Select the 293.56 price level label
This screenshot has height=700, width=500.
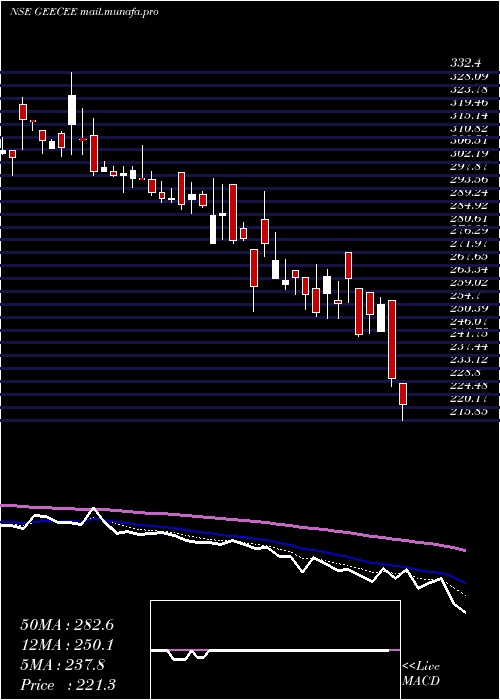click(468, 179)
